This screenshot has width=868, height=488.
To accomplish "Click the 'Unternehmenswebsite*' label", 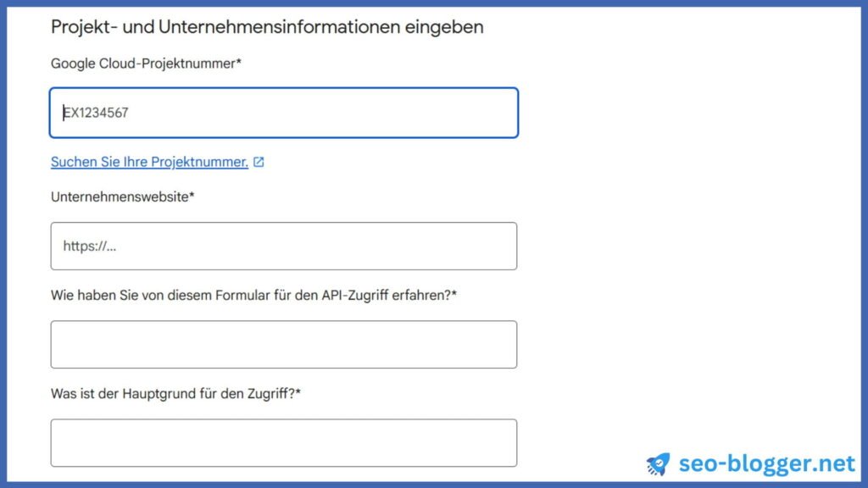I will pos(123,197).
